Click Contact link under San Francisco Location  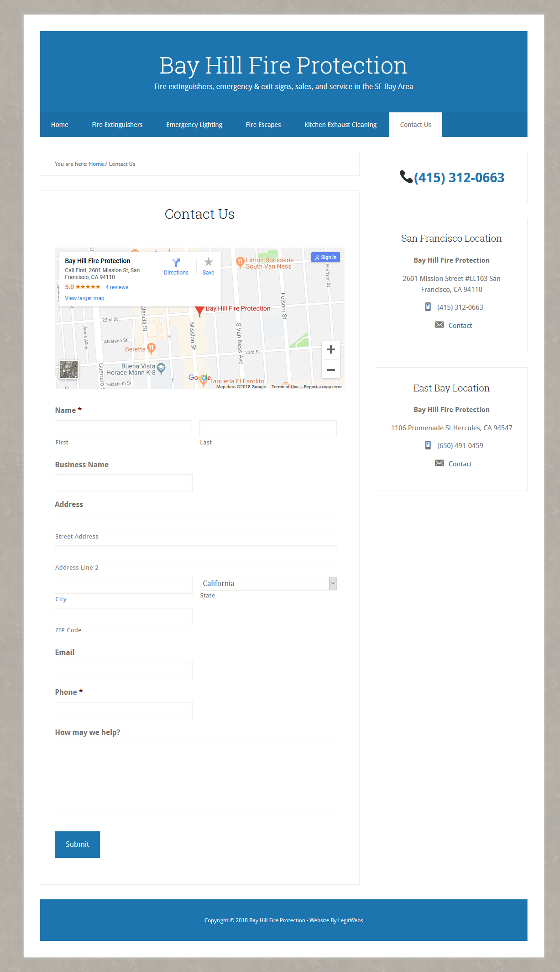tap(460, 326)
